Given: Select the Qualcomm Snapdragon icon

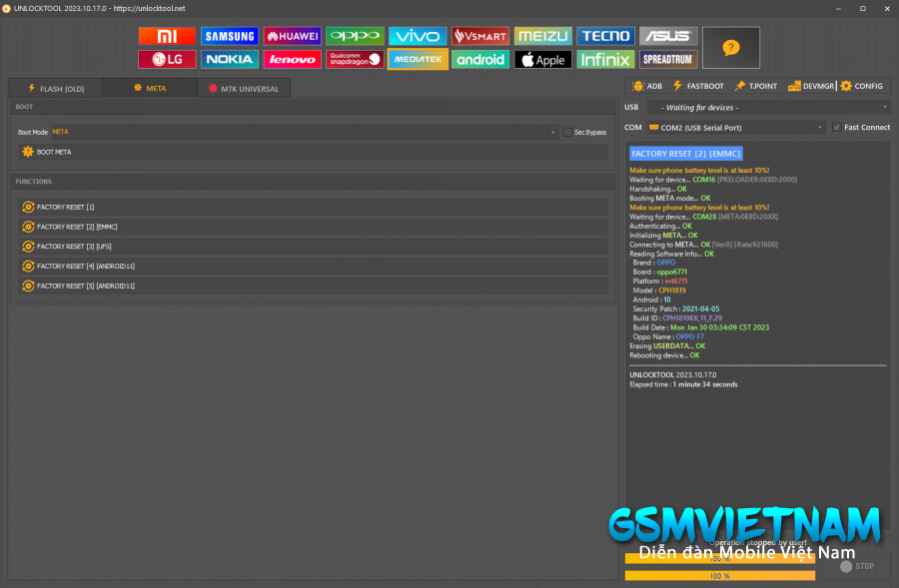Looking at the screenshot, I should click(x=355, y=59).
